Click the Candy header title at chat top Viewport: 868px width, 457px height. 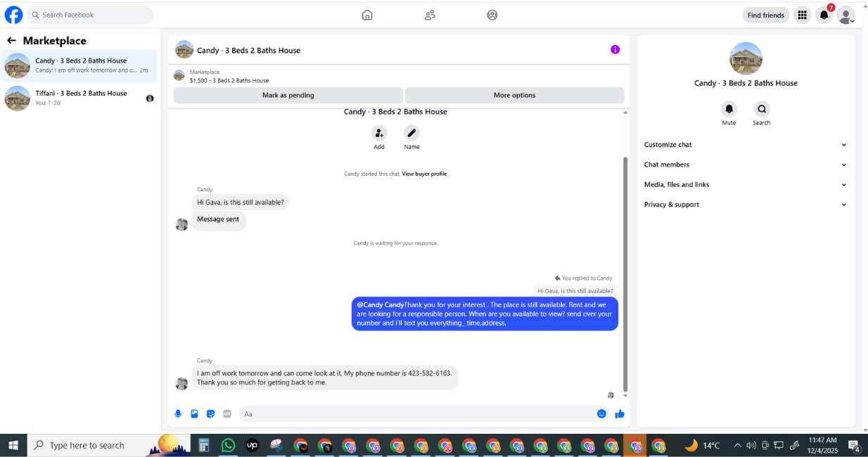[x=248, y=51]
